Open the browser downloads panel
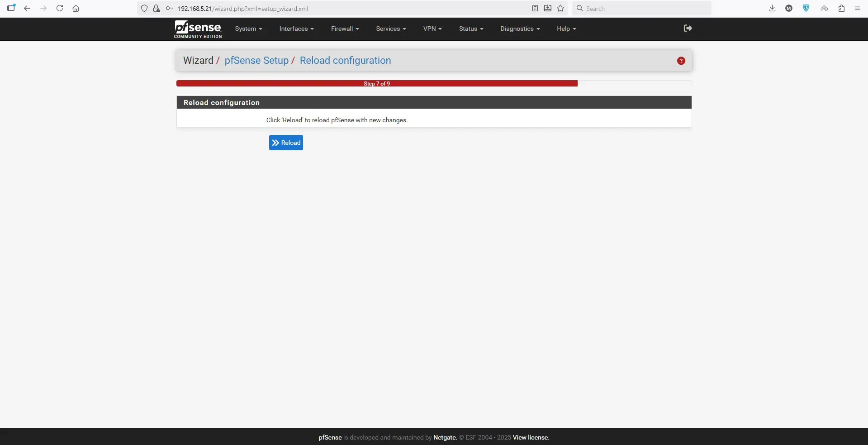 (x=772, y=8)
